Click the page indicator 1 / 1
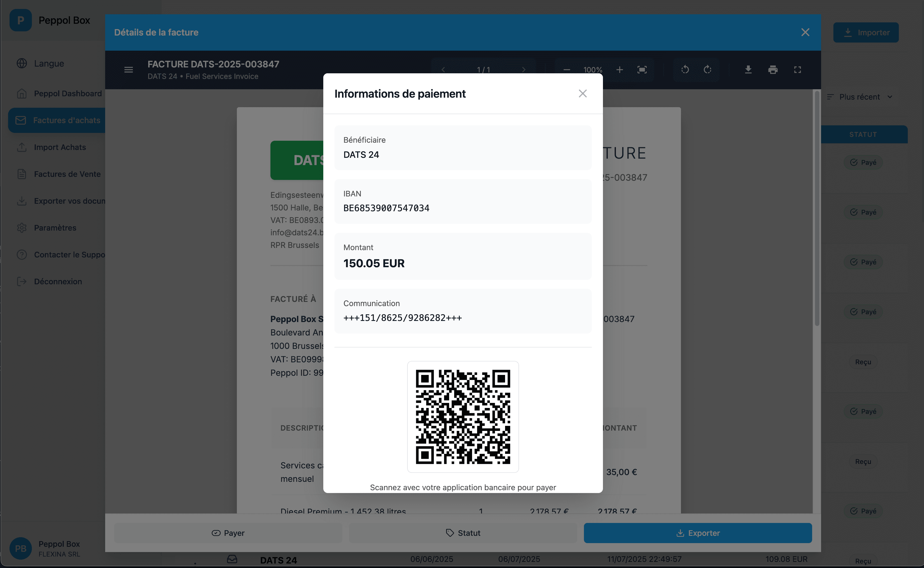Image resolution: width=924 pixels, height=568 pixels. pos(483,69)
